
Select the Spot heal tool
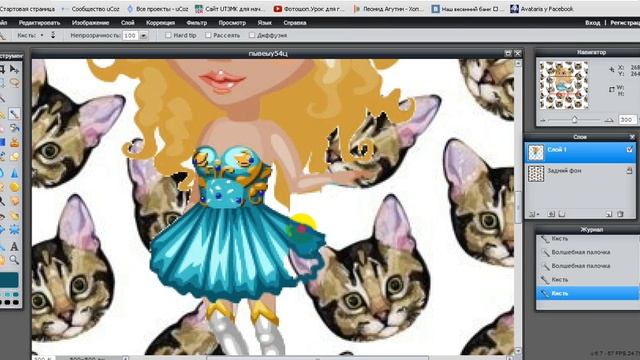pos(14,216)
